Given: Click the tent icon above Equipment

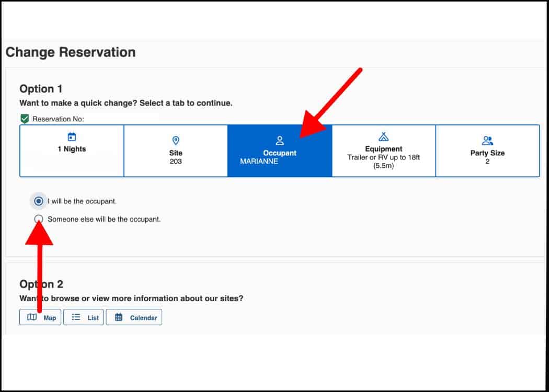Looking at the screenshot, I should click(x=383, y=136).
